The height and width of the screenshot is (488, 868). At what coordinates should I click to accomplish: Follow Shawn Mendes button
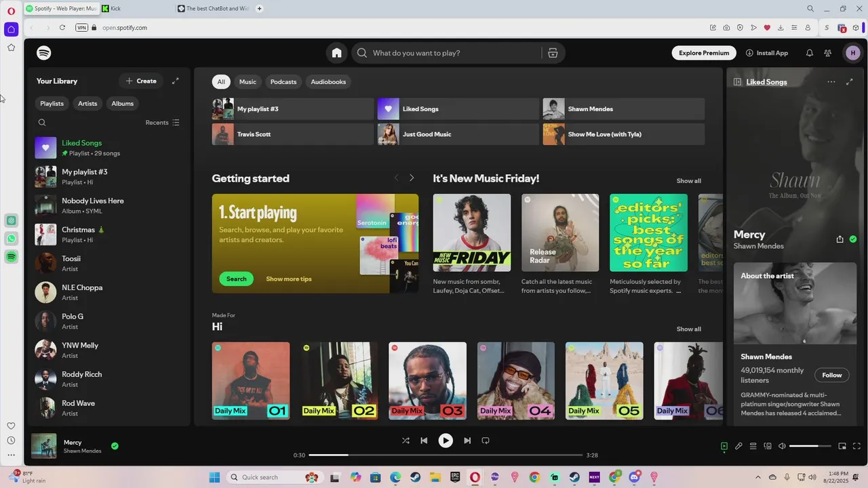click(x=832, y=375)
